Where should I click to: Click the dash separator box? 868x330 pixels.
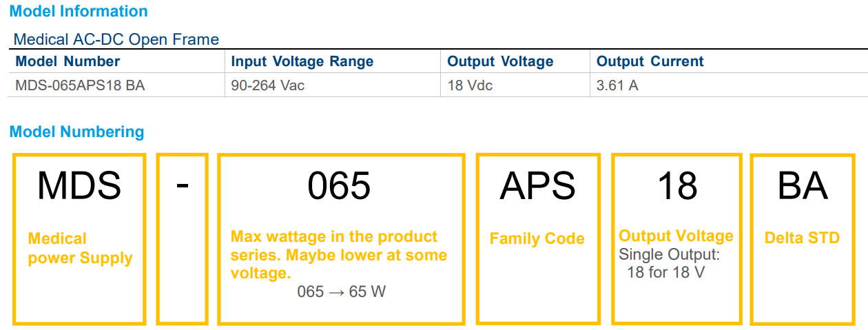(183, 238)
